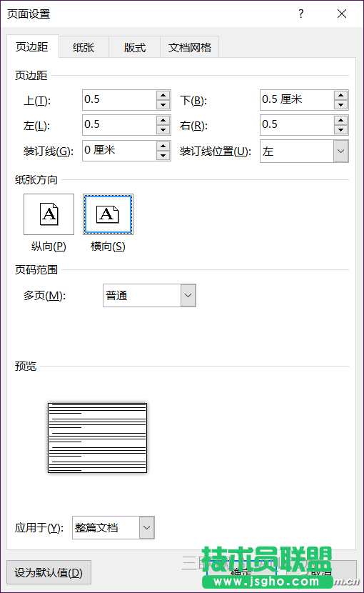The image size is (364, 593).
Task: Increase the 右 right margin value
Action: [340, 120]
